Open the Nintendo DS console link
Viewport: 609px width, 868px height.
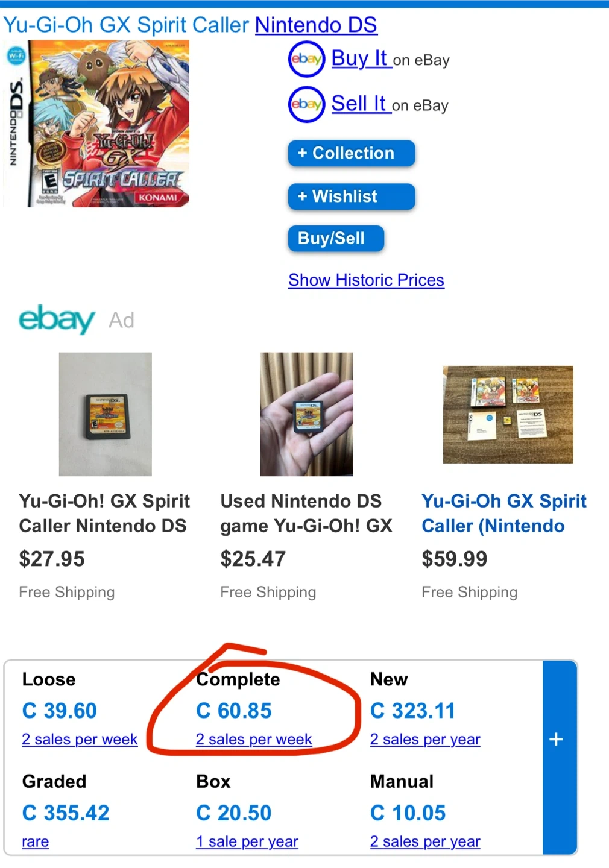coord(316,25)
